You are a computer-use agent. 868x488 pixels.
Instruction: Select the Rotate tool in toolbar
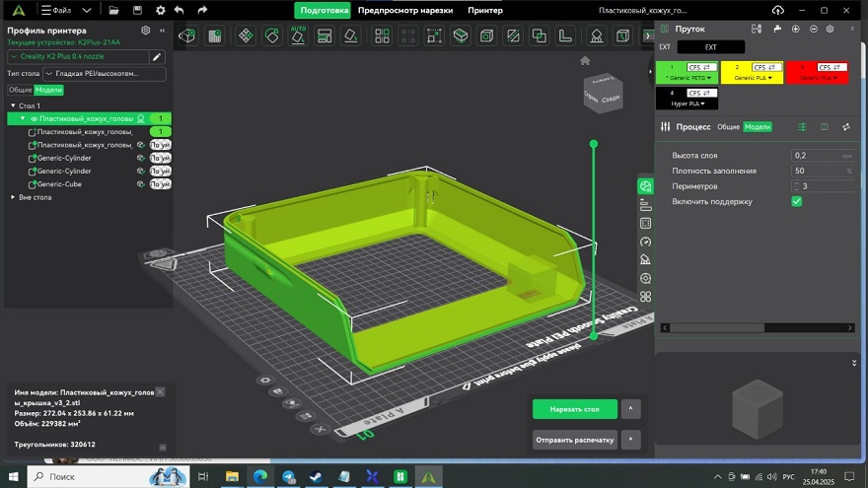[x=272, y=35]
